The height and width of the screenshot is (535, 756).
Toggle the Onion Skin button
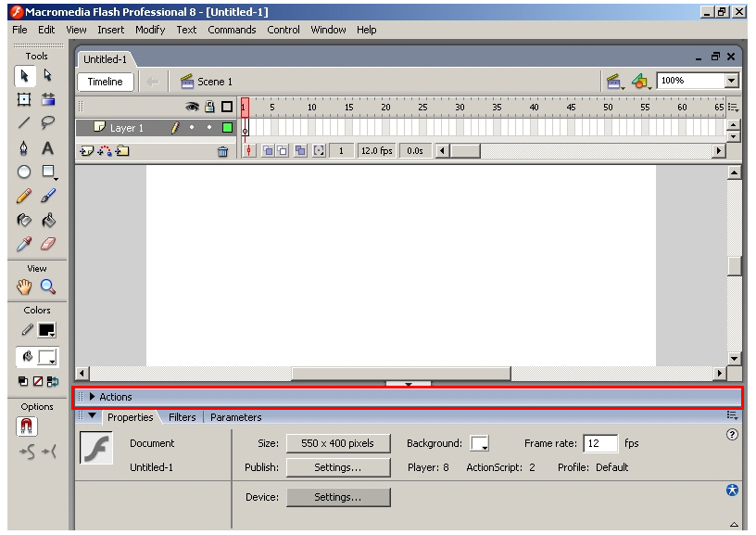[x=268, y=151]
